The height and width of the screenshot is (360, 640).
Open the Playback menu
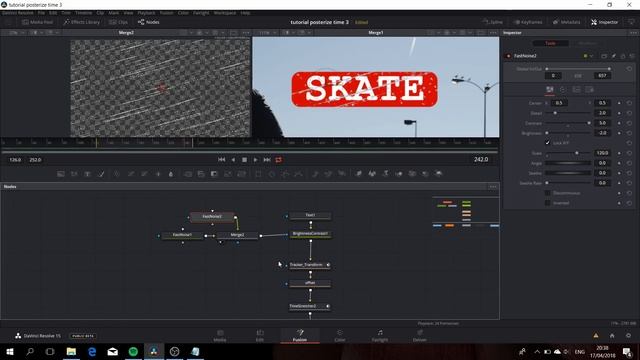(x=146, y=13)
